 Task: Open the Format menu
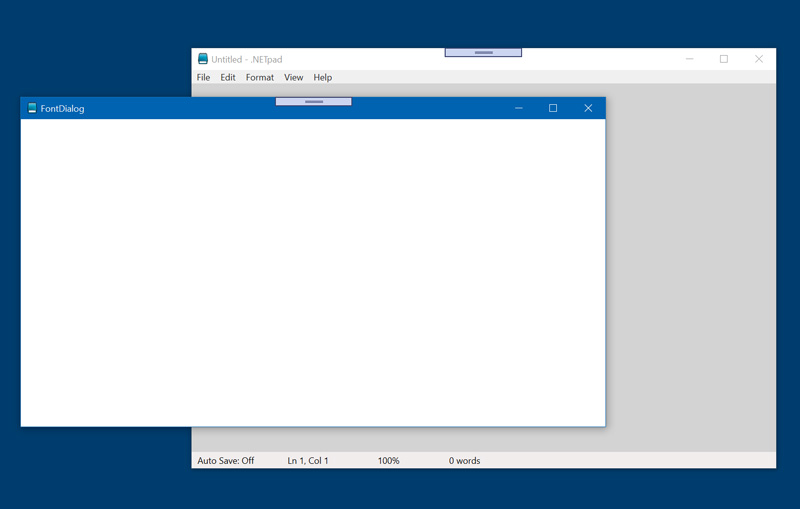click(259, 77)
